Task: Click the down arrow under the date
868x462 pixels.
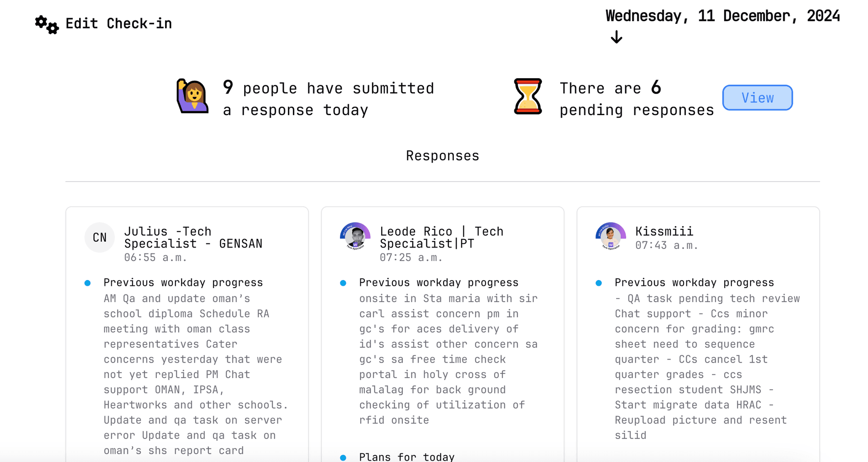Action: click(616, 37)
